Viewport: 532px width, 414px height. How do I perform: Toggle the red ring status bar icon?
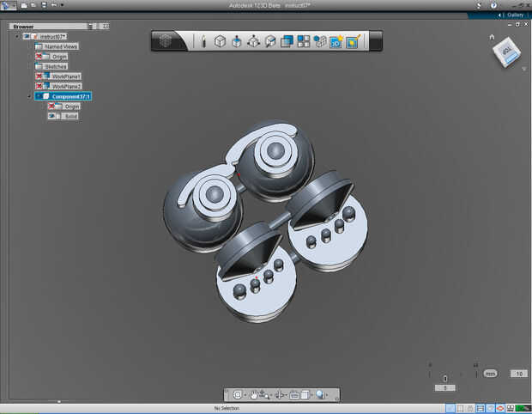tap(499, 408)
